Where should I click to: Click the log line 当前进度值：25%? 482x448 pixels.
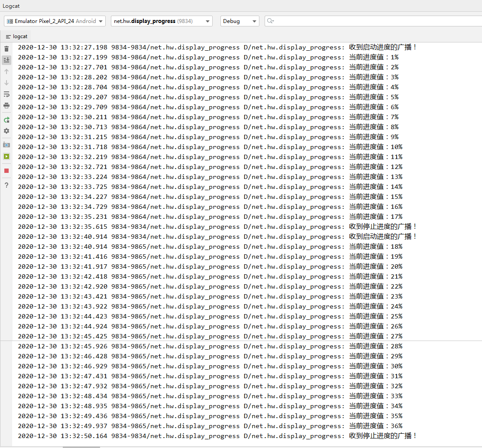pyautogui.click(x=210, y=316)
